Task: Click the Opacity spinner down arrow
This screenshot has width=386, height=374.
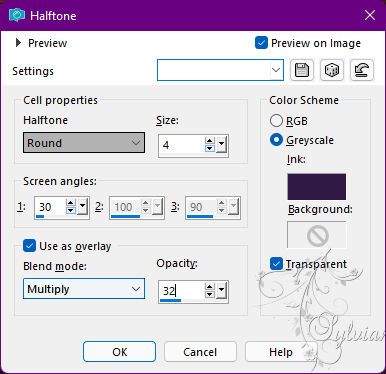Action: [x=210, y=294]
